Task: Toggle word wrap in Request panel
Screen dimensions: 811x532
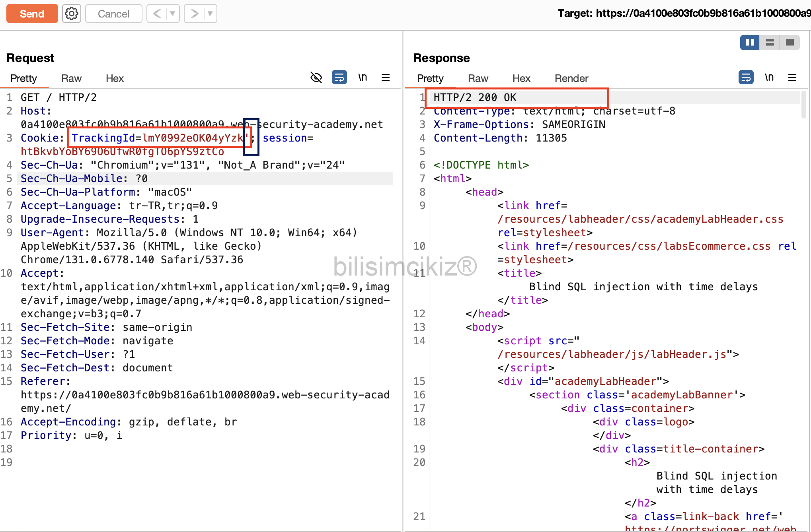Action: (x=339, y=77)
